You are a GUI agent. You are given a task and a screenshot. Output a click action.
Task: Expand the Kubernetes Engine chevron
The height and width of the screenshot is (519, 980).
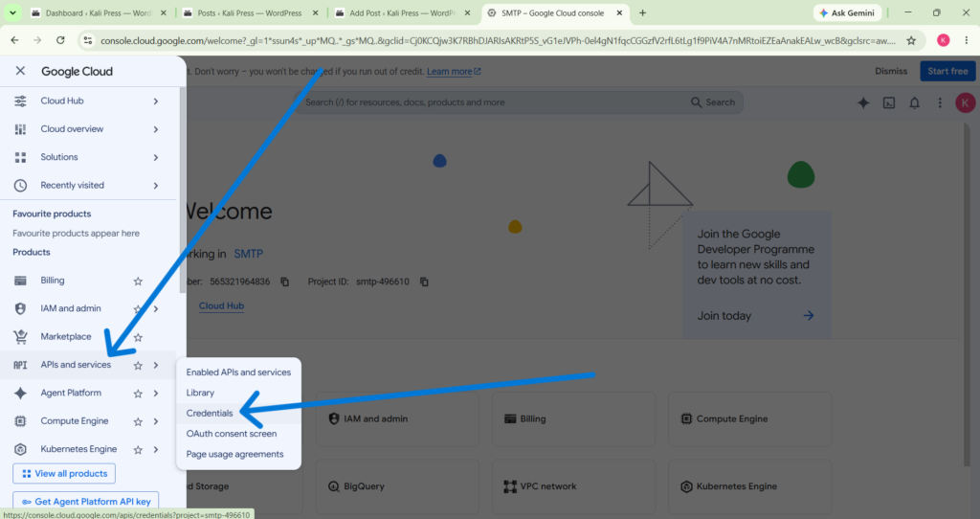click(156, 450)
